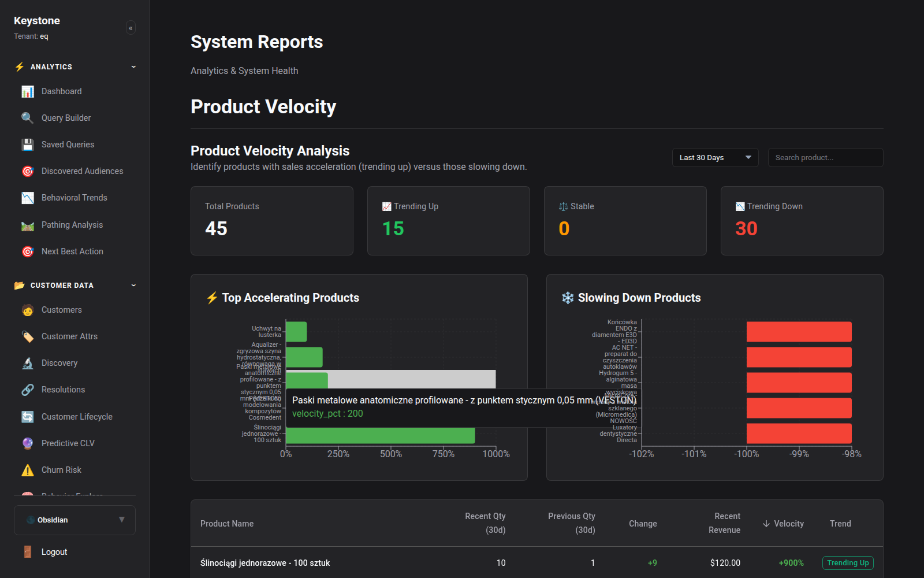
Task: Open Predictive CLV page
Action: (68, 443)
